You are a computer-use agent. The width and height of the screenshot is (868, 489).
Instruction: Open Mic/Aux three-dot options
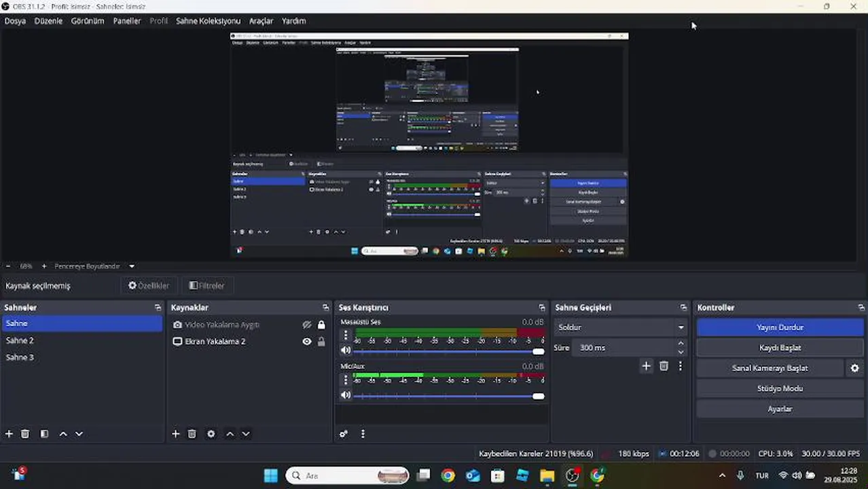[346, 380]
